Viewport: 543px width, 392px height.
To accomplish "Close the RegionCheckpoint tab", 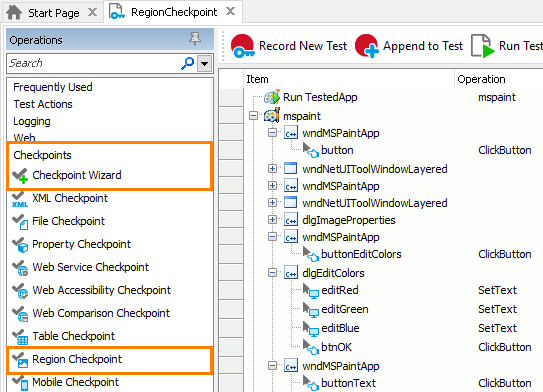I will [230, 11].
